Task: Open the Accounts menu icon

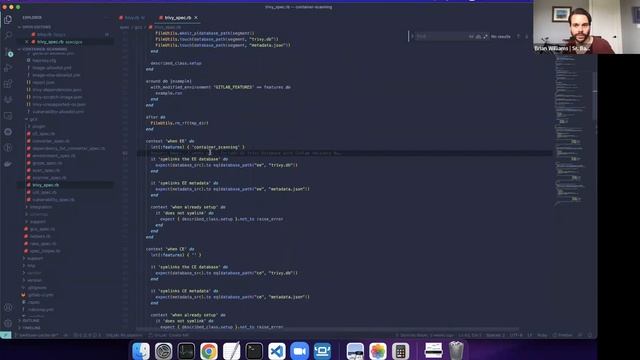Action: [8, 307]
